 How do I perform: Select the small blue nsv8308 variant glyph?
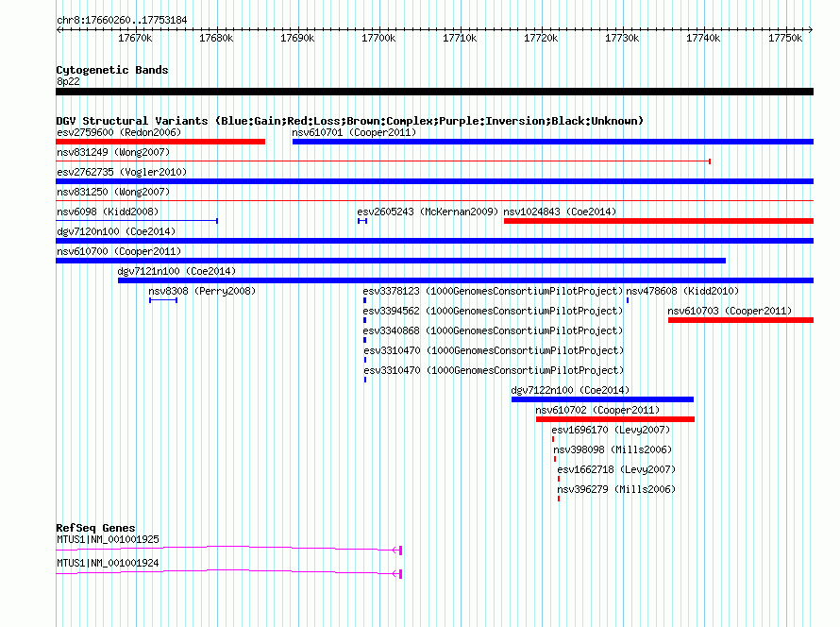[163, 300]
